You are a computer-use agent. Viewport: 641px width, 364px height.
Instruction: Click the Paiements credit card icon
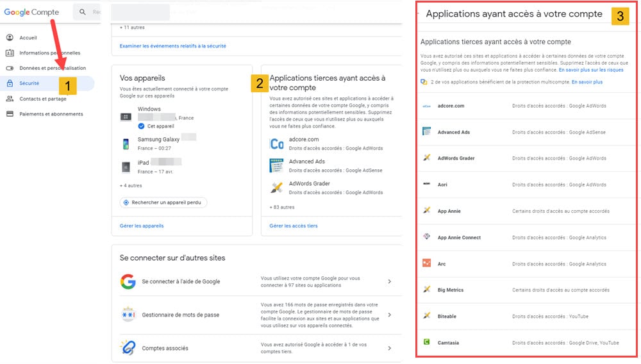[x=10, y=113]
